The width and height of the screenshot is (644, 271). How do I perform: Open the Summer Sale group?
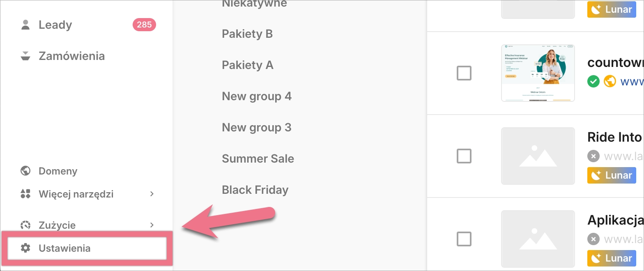coord(258,158)
